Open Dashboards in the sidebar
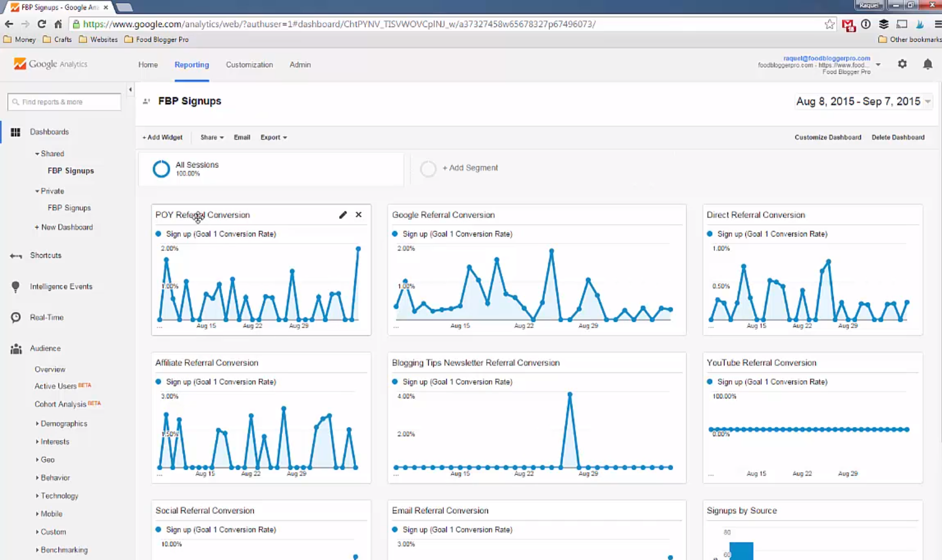 click(50, 132)
